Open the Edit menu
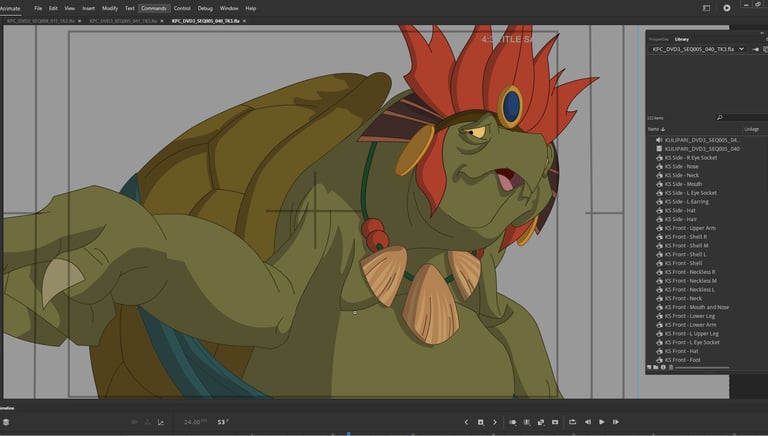 [53, 8]
